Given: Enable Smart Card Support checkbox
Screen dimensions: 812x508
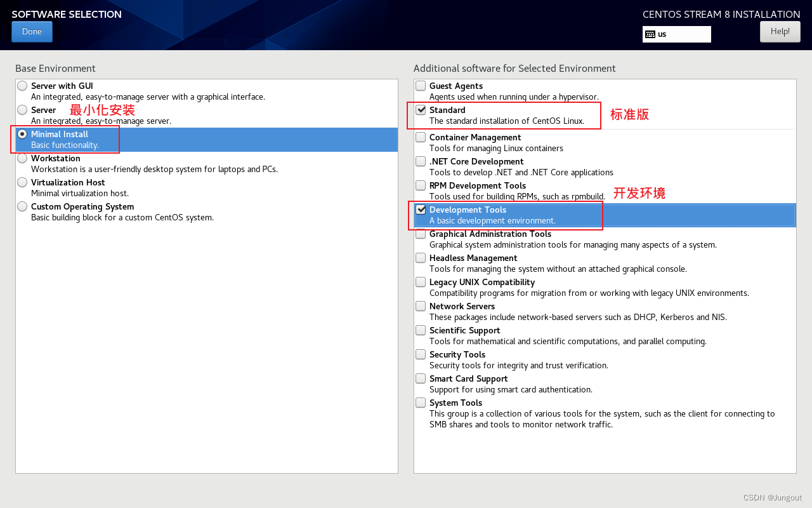Looking at the screenshot, I should [x=421, y=378].
